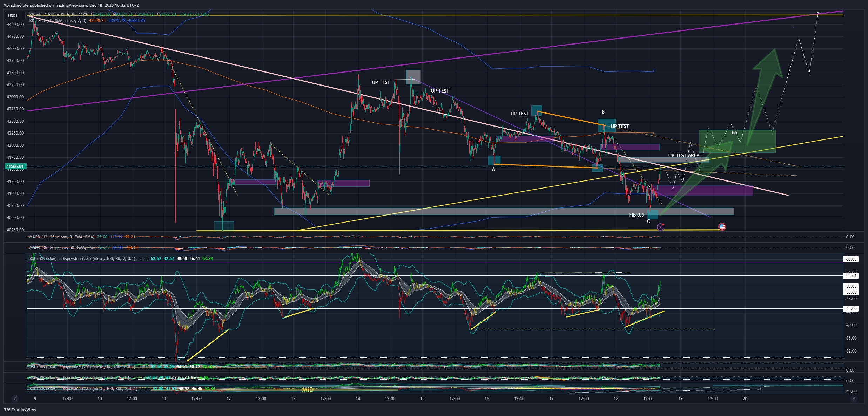Open the USDT currency selector
Viewport: 868px width, 416px height.
click(x=14, y=15)
